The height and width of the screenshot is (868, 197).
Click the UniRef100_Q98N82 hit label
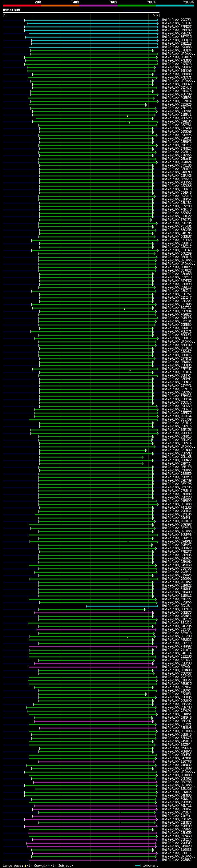pos(177,860)
